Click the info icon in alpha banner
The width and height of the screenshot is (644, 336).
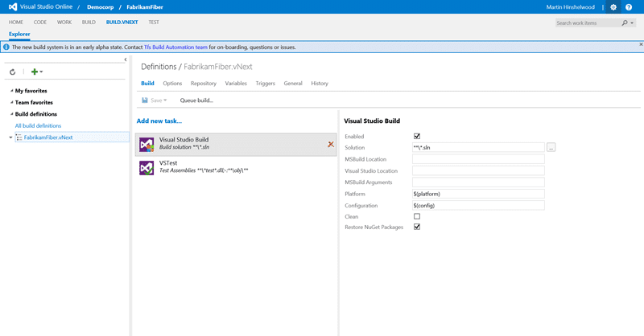coord(6,47)
